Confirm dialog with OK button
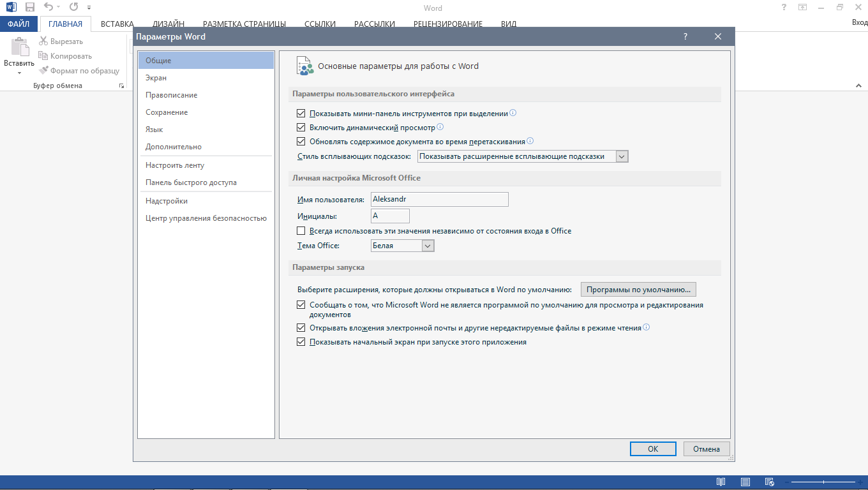This screenshot has width=868, height=490. coord(653,449)
